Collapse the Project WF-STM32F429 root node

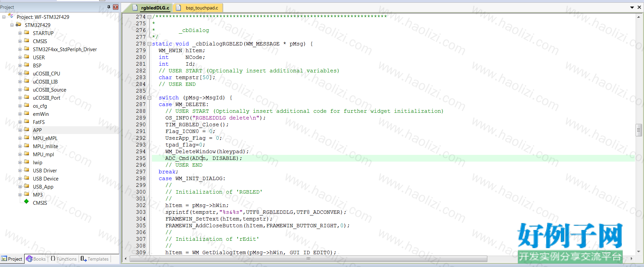4,17
